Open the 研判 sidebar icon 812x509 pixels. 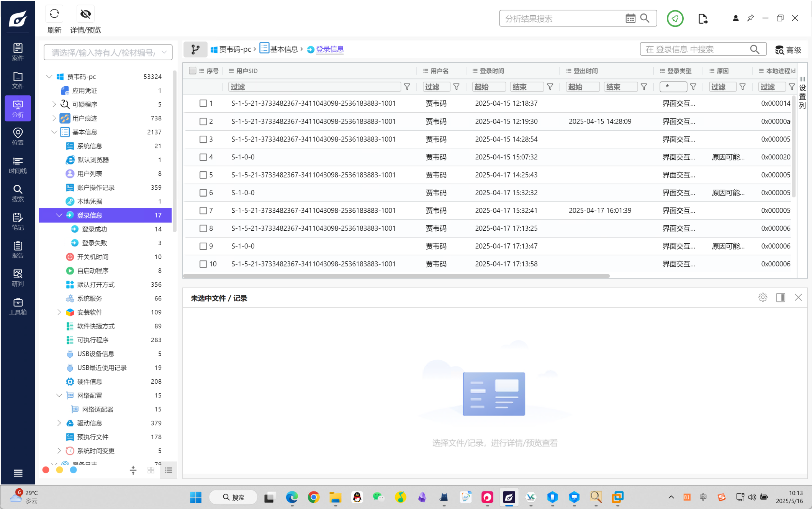18,278
